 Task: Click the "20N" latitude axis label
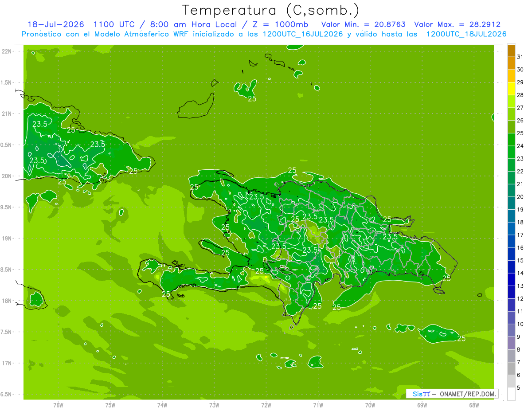click(x=8, y=176)
